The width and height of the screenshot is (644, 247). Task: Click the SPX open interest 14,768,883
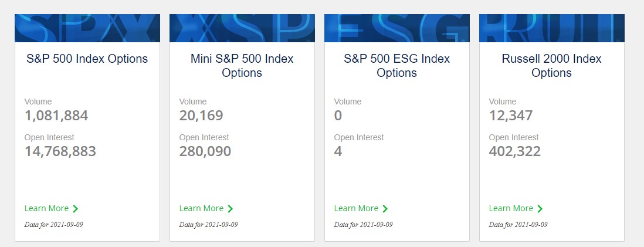(x=60, y=151)
